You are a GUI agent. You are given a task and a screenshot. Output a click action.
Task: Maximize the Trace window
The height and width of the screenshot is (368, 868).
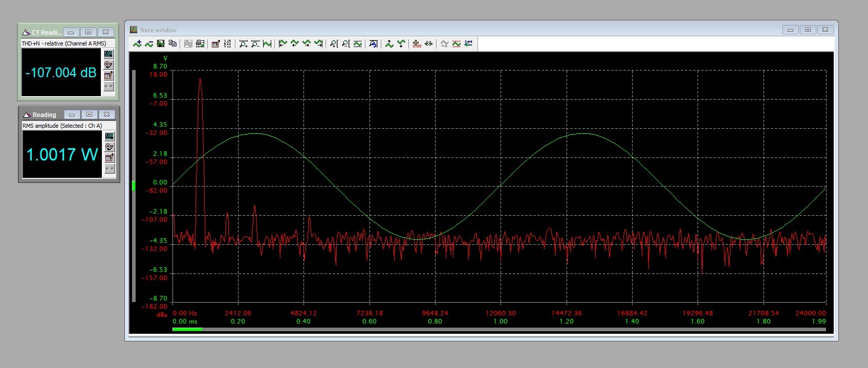tap(808, 30)
